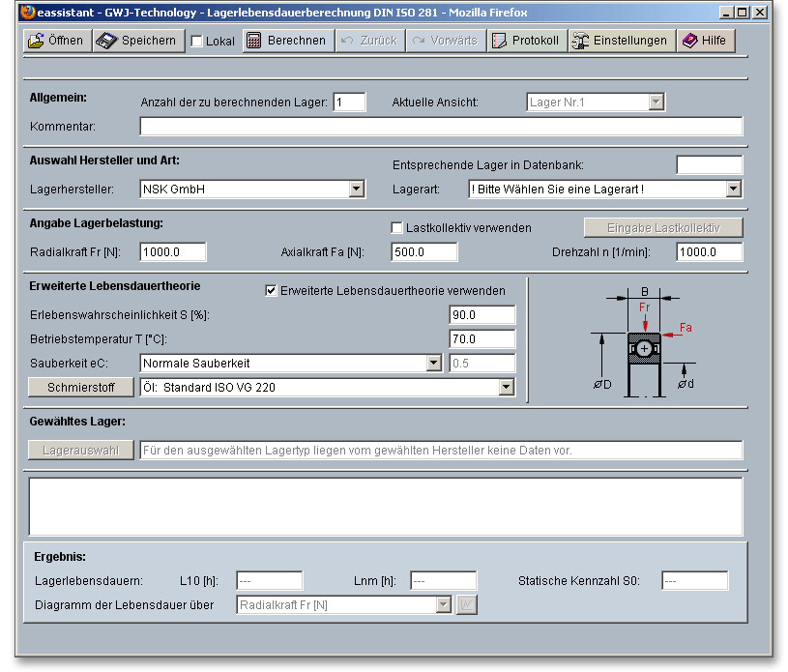Enable Lastkollektiv verwenden checkbox
Image resolution: width=788 pixels, height=672 pixels.
[396, 228]
